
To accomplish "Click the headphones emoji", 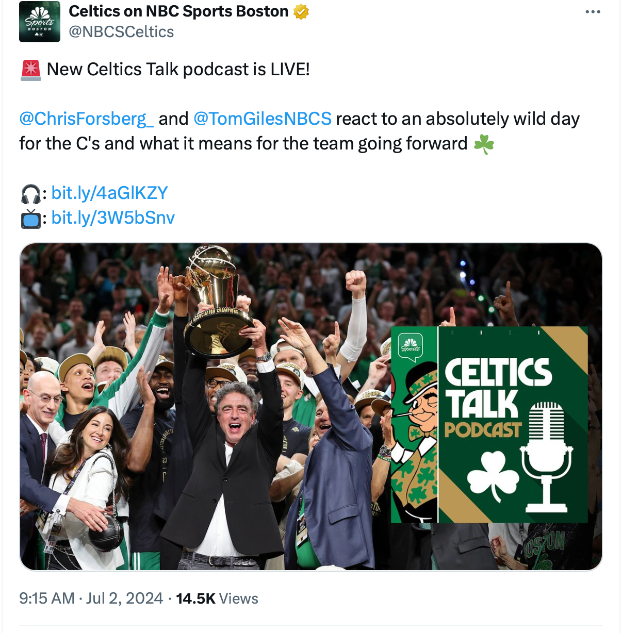I will pos(30,193).
